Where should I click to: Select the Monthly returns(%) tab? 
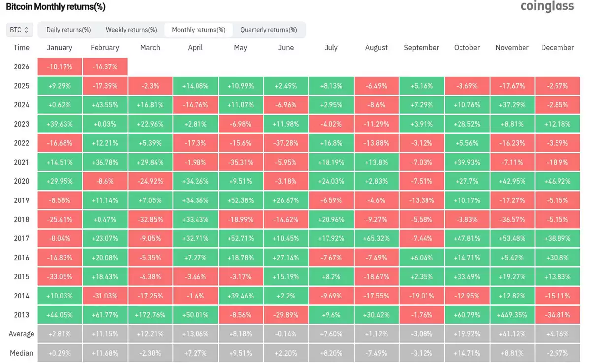point(198,30)
